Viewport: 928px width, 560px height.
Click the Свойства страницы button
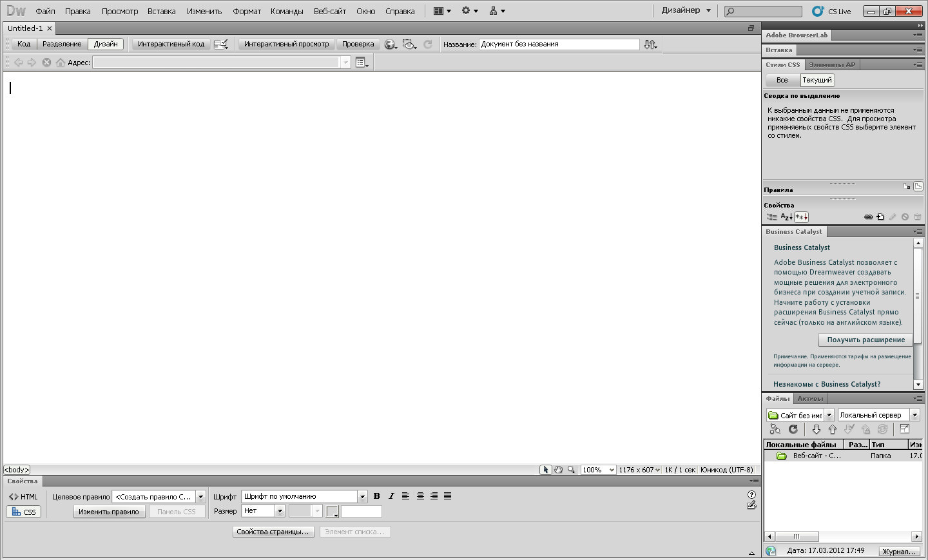point(273,532)
